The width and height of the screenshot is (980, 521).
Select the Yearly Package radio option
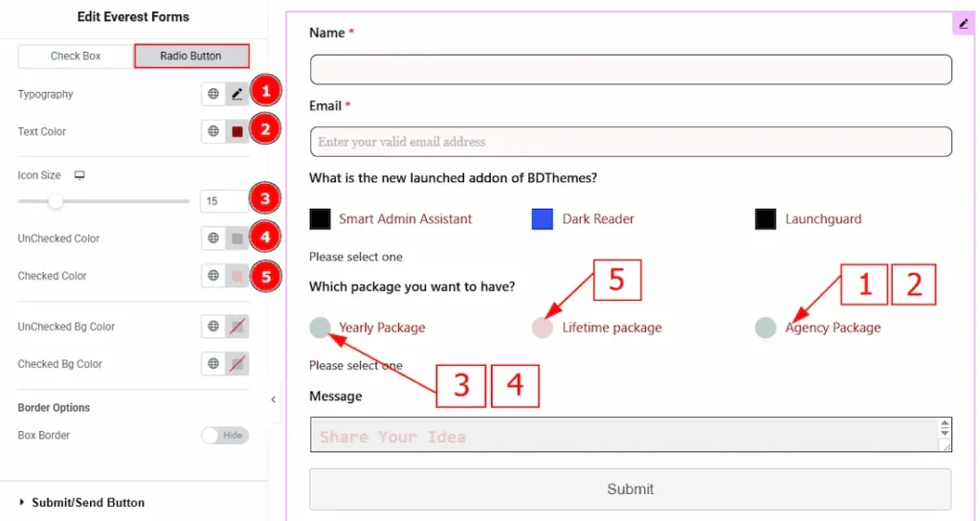321,328
